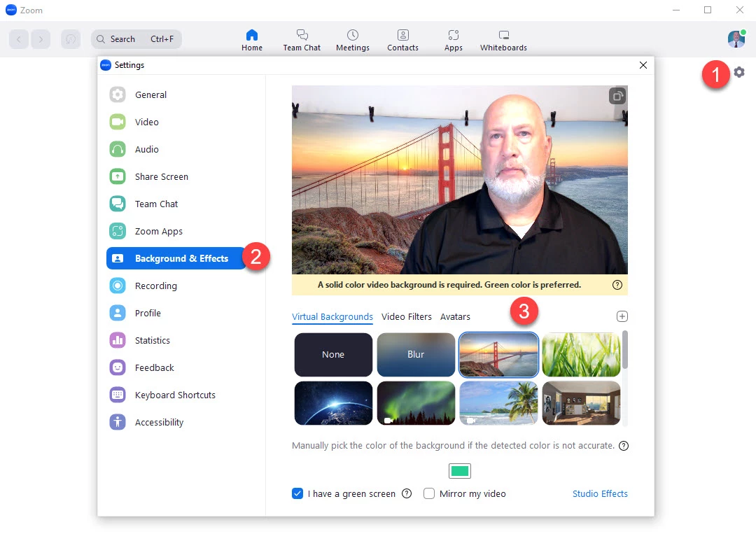Click the rotate video preview icon
The image size is (756, 548).
pos(617,96)
